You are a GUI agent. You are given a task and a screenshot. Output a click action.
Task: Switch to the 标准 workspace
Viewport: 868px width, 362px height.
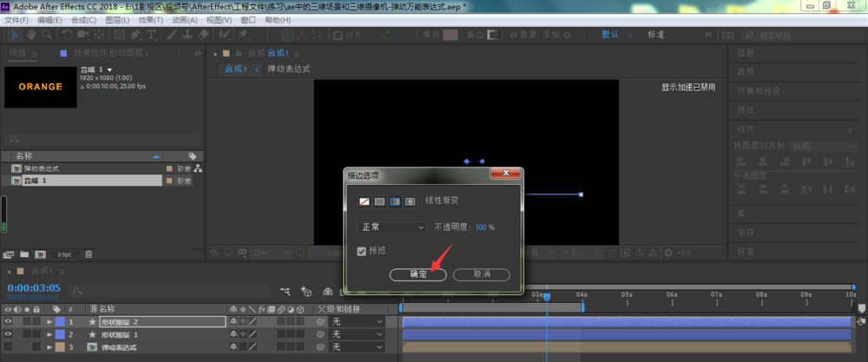click(656, 35)
